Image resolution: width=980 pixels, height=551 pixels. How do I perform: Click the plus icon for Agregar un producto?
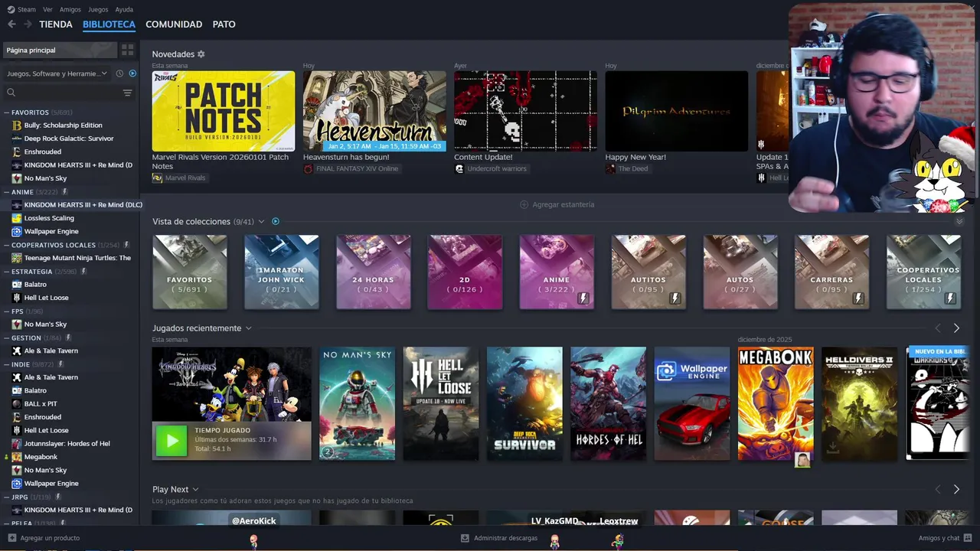coord(11,538)
